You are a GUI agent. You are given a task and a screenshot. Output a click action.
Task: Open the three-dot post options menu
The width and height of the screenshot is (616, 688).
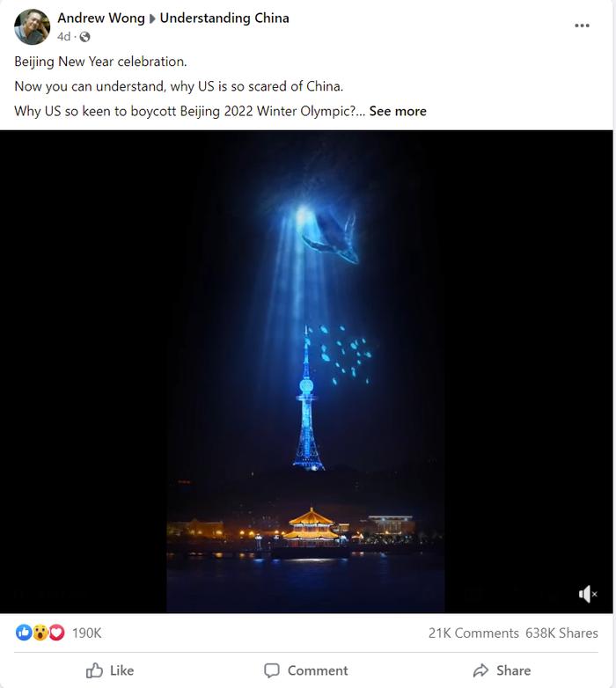(x=582, y=26)
